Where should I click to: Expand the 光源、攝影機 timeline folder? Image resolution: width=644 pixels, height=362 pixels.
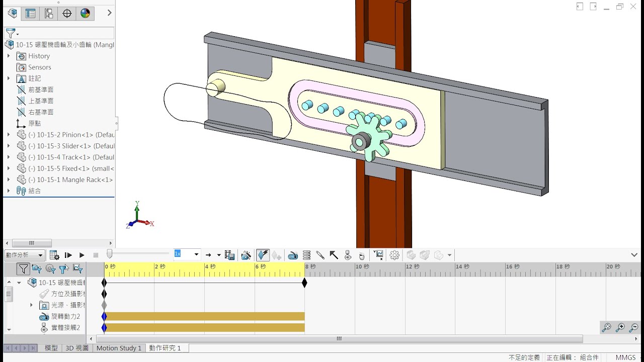coord(31,305)
